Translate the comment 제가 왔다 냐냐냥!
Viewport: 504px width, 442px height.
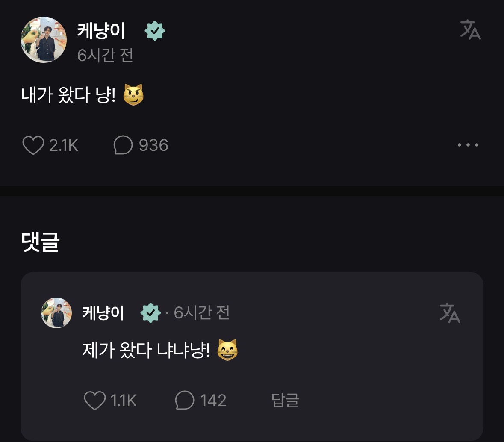(x=450, y=313)
